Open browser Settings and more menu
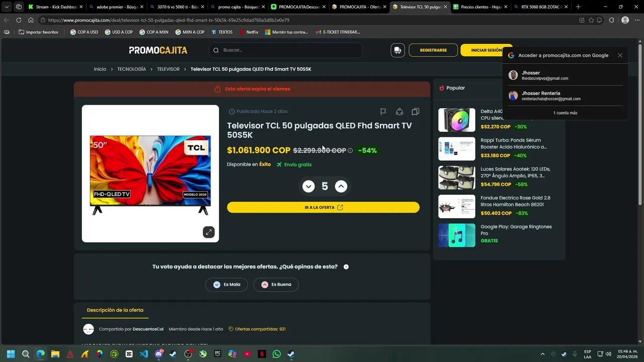The image size is (644, 362). coord(636,20)
